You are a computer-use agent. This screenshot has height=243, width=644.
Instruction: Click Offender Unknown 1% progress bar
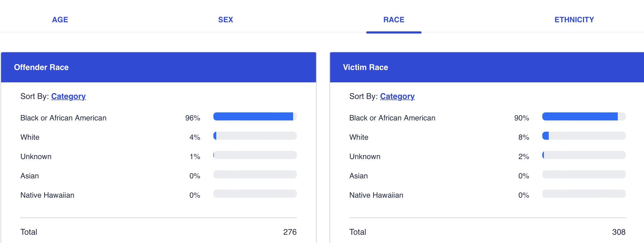click(255, 155)
